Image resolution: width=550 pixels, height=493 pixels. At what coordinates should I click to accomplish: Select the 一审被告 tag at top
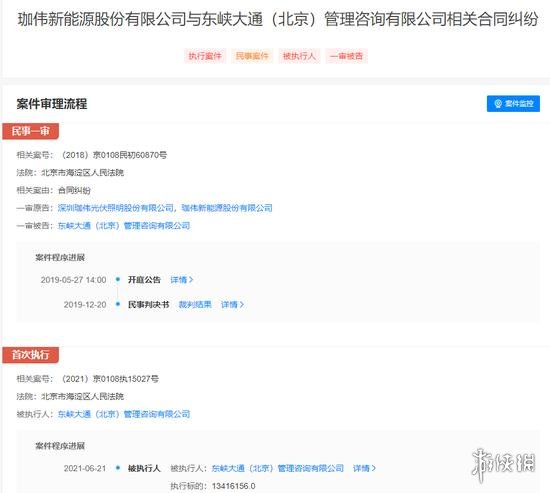tap(347, 56)
